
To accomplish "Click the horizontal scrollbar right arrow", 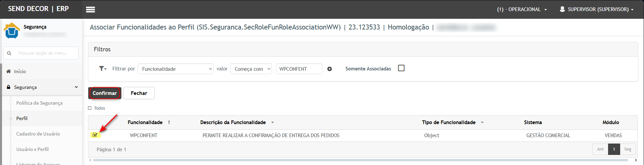I will point(636,160).
